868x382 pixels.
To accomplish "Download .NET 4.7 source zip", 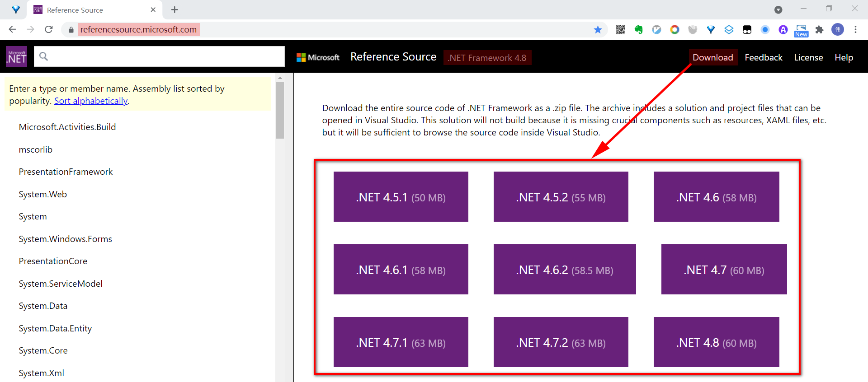I will tap(724, 269).
